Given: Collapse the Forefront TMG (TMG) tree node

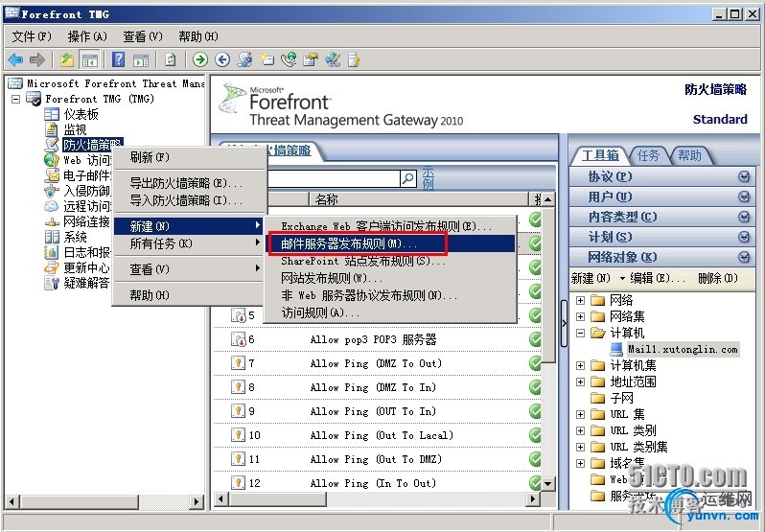Looking at the screenshot, I should click(16, 99).
